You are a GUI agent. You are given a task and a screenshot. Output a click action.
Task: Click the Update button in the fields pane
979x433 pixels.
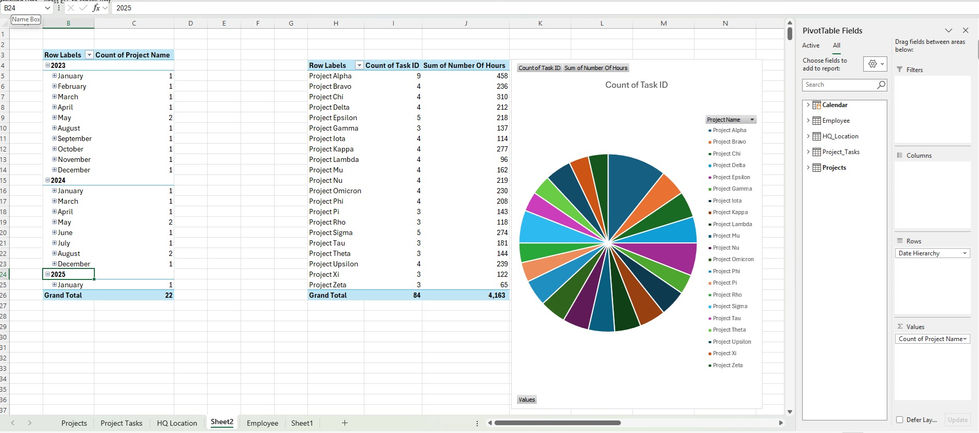pos(957,420)
